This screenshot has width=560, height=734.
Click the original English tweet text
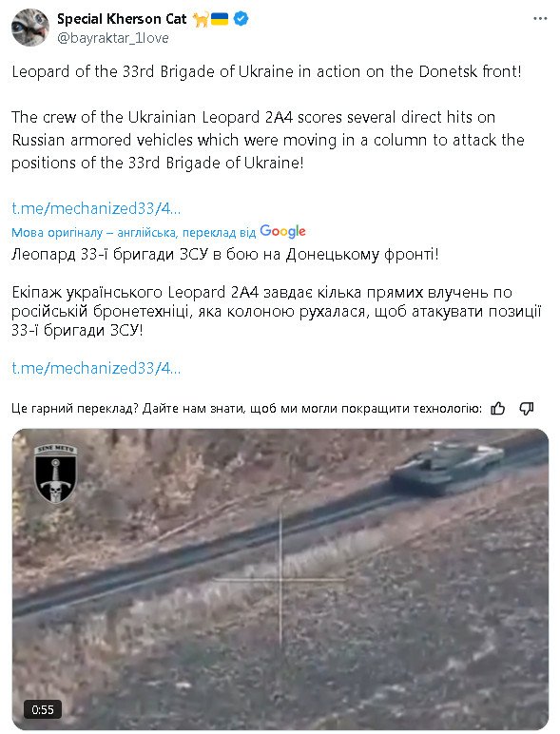[x=268, y=117]
